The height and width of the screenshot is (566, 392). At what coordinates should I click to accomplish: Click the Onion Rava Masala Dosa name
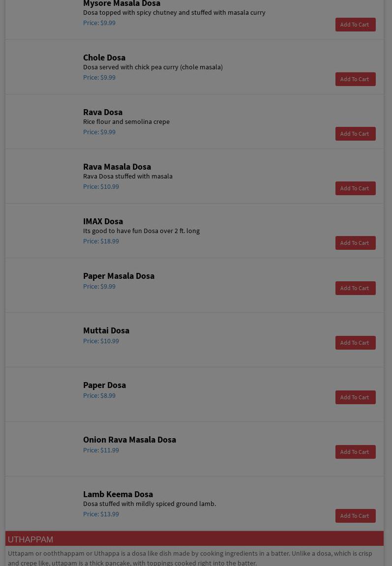tap(129, 440)
